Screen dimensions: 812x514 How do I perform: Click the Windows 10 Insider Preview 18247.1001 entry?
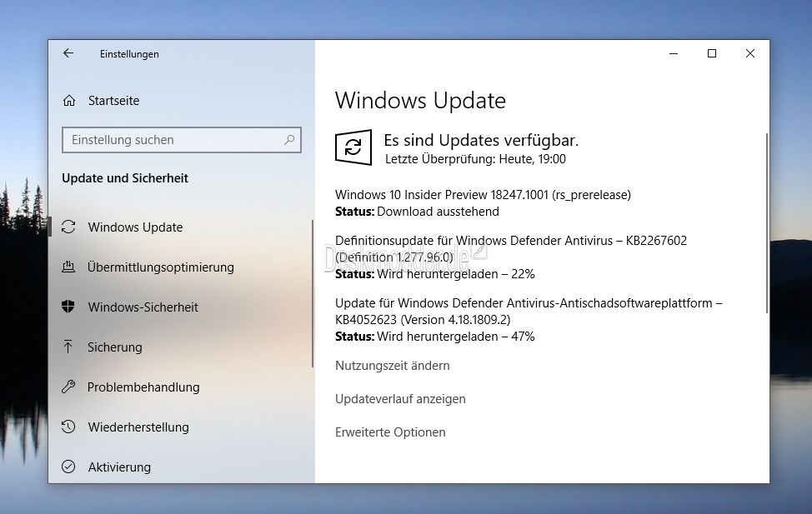[x=483, y=195]
